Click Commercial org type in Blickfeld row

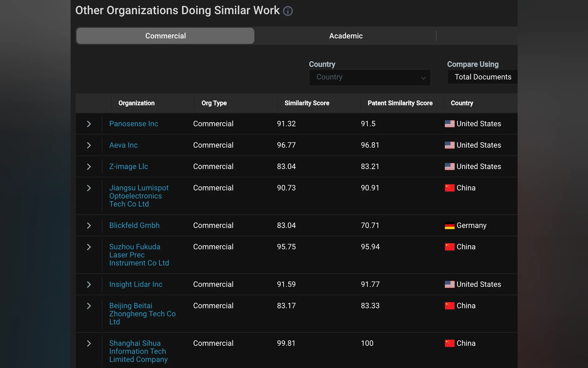click(x=213, y=225)
